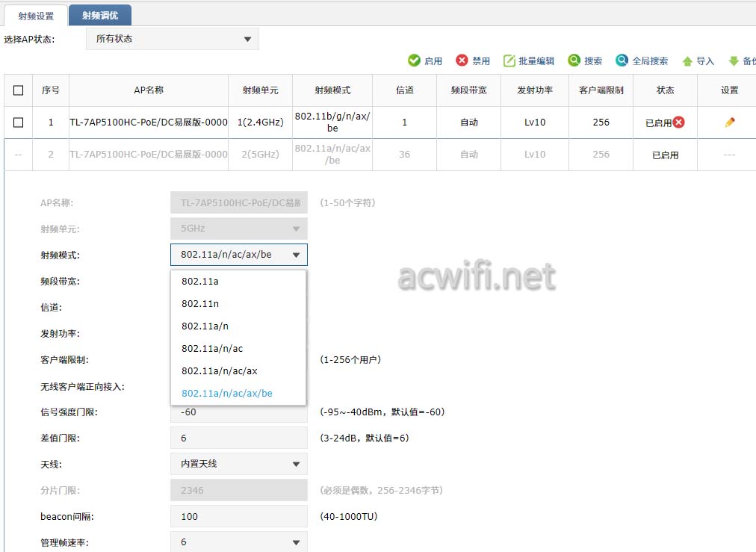756x552 pixels.
Task: Click channel 36 cell in row 2
Action: [x=404, y=155]
